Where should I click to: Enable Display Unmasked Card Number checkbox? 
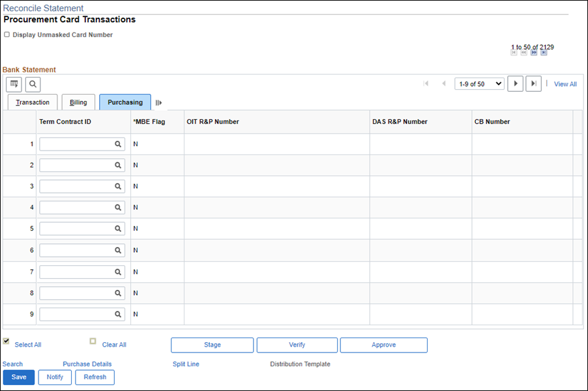[x=7, y=35]
